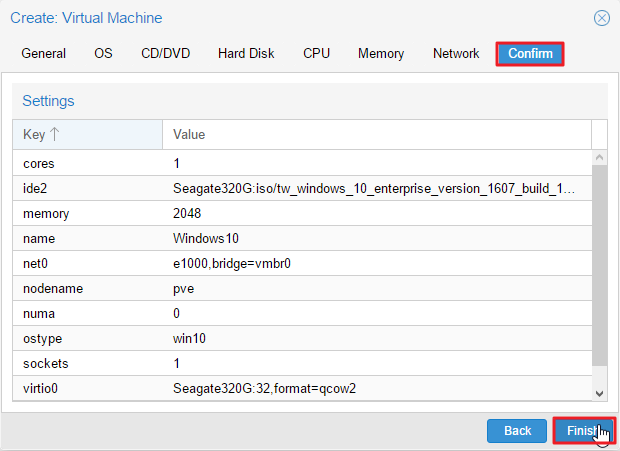620x451 pixels.
Task: Open the Network tab
Action: 456,53
